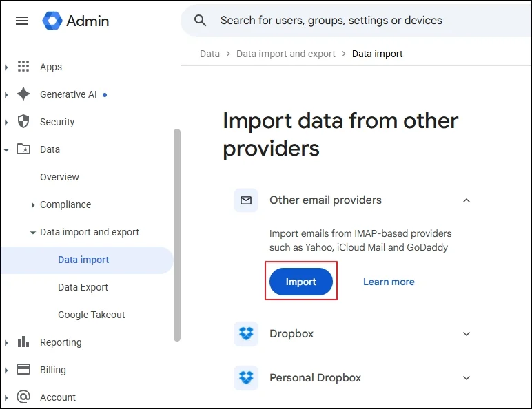
Task: Click the Reporting bar chart icon
Action: [x=23, y=342]
